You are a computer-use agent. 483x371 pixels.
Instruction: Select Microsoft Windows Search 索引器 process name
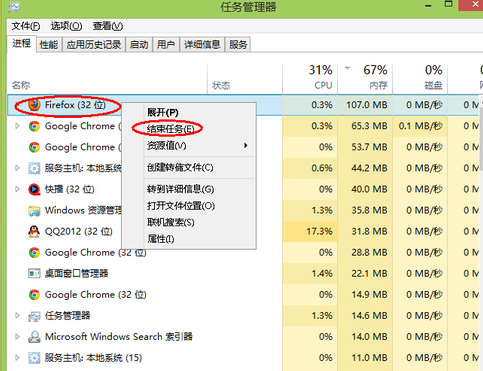coord(119,337)
